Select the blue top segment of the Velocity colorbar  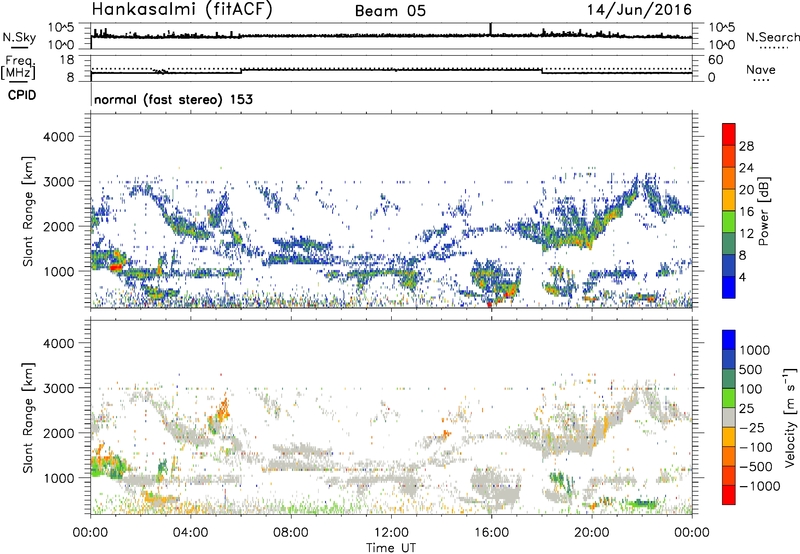pos(729,340)
